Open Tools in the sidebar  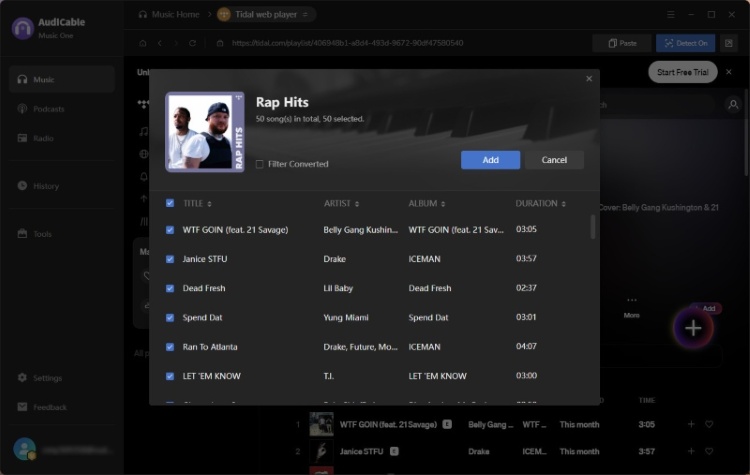click(34, 234)
